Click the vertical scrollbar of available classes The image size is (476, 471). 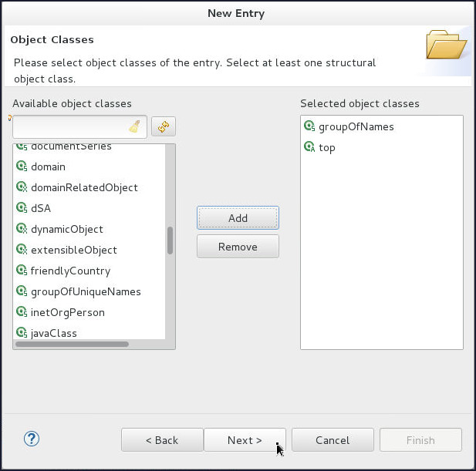point(170,241)
